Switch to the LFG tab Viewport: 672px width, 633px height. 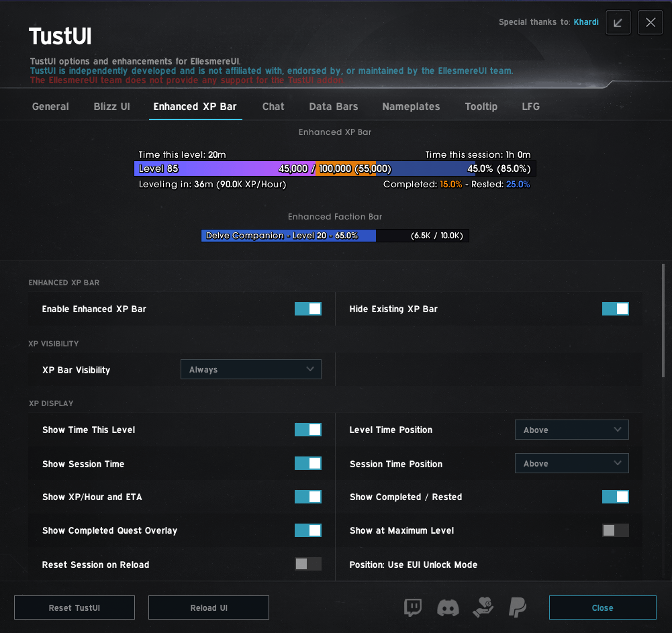coord(530,107)
